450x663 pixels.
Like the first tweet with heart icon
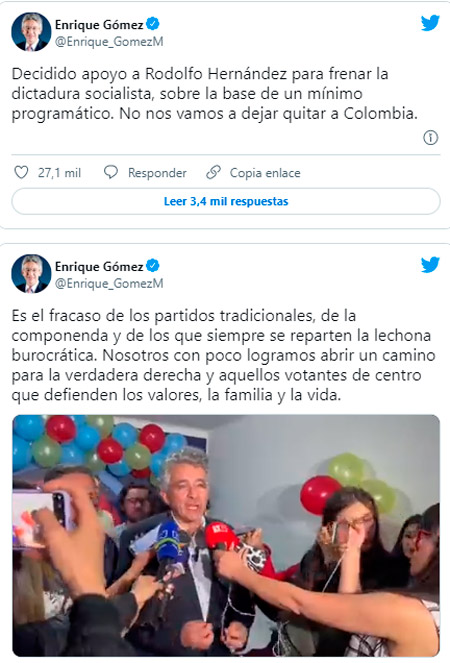[x=21, y=173]
